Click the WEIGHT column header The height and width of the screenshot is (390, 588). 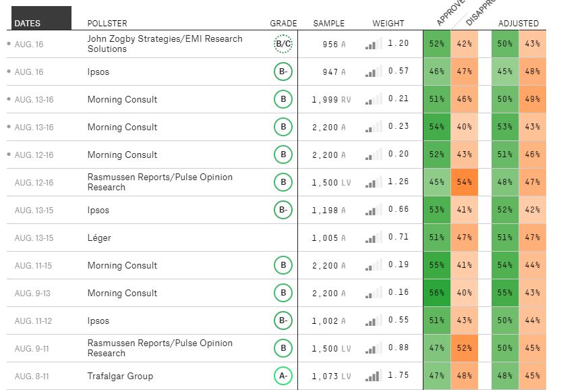[x=388, y=23]
